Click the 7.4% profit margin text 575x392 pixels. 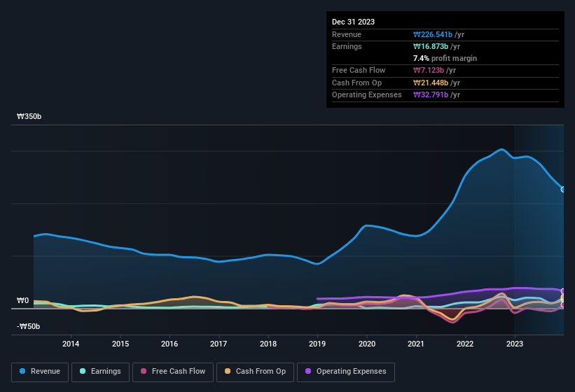point(445,58)
